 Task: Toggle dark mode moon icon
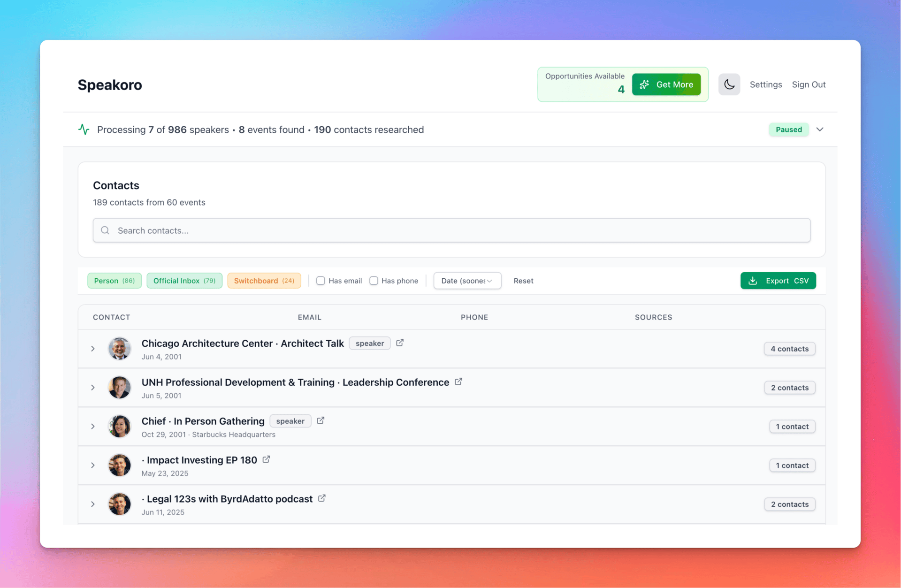pyautogui.click(x=729, y=84)
